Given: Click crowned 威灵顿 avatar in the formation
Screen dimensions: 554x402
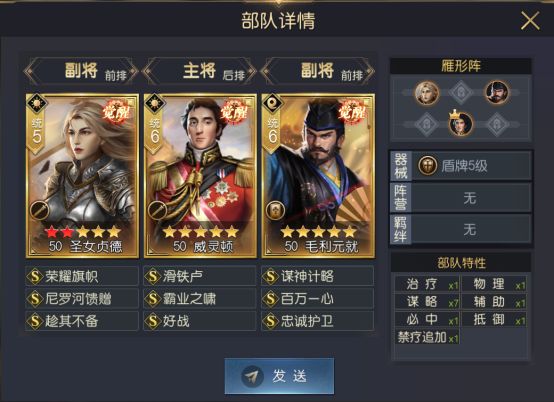Looking at the screenshot, I should (461, 124).
